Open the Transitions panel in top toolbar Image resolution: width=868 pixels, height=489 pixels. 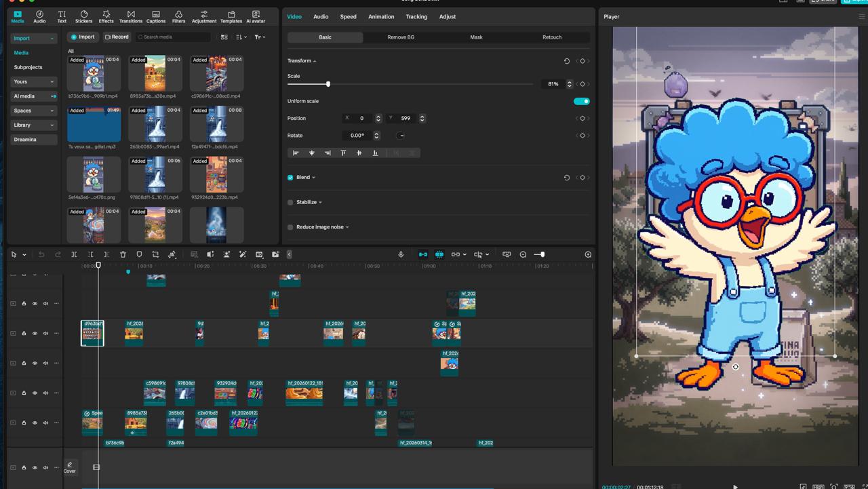click(131, 16)
